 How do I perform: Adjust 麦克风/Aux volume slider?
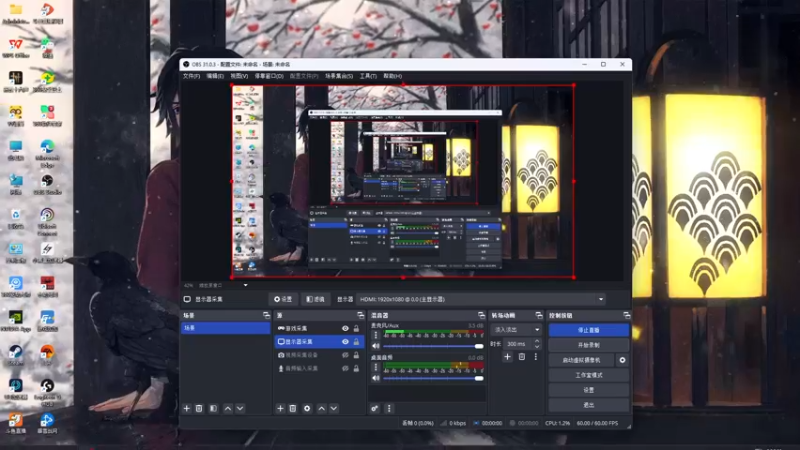tap(433, 346)
